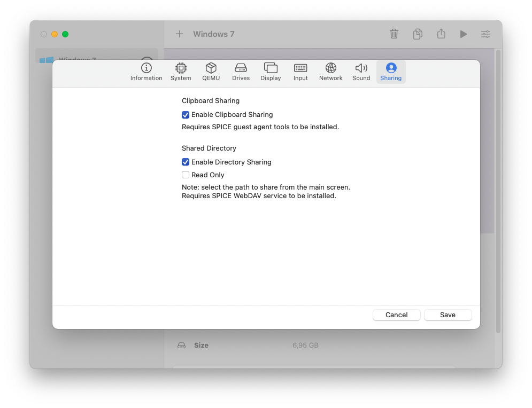Click the plus icon to add a VM

click(x=180, y=34)
